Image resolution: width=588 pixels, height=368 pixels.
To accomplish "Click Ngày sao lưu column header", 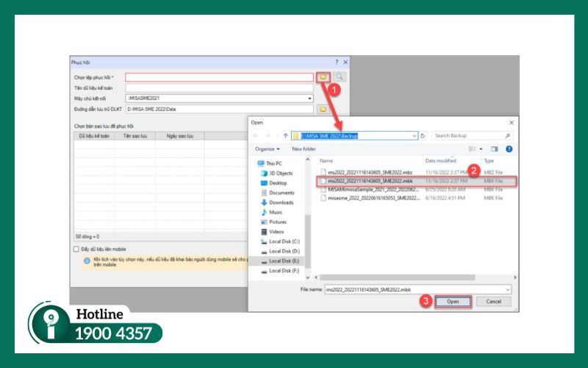I will pyautogui.click(x=179, y=136).
